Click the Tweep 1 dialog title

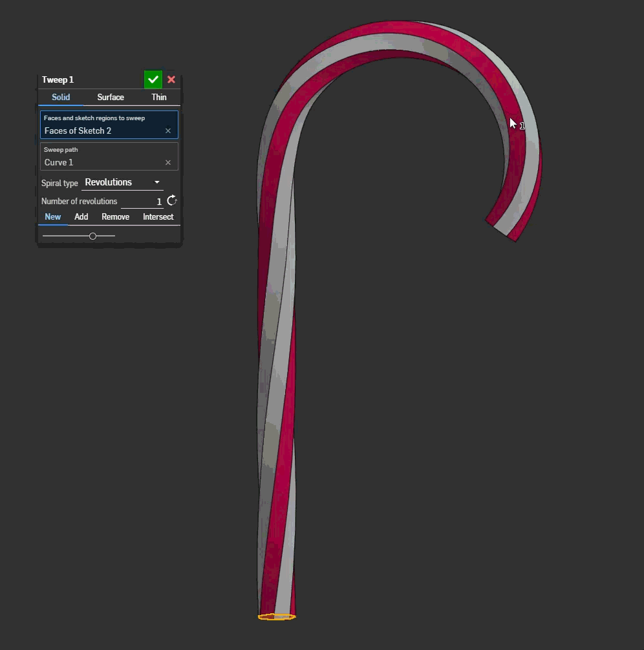58,79
